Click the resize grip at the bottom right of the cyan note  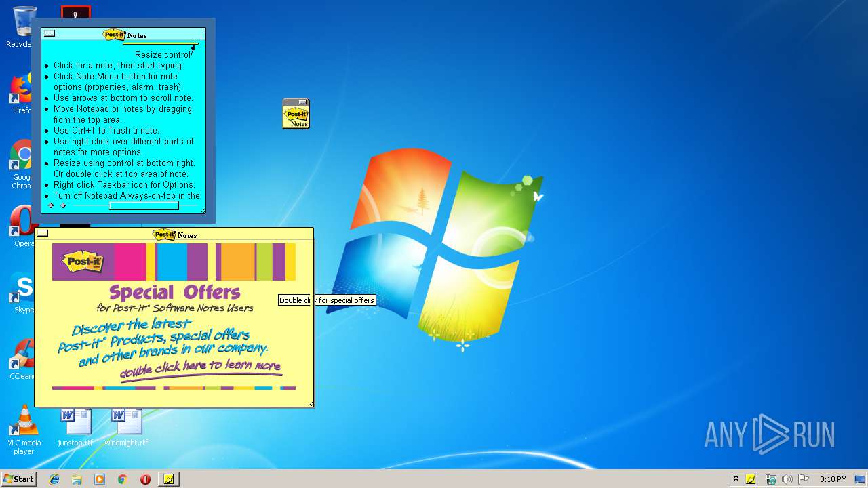[202, 210]
